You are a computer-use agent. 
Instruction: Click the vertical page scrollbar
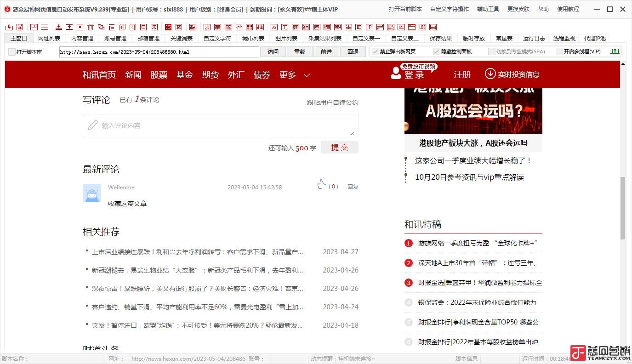pos(623,208)
